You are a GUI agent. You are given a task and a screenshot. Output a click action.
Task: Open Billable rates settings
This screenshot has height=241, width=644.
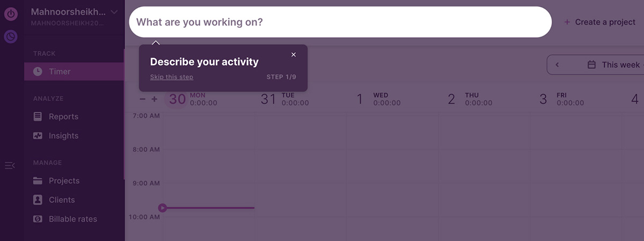[x=72, y=219]
